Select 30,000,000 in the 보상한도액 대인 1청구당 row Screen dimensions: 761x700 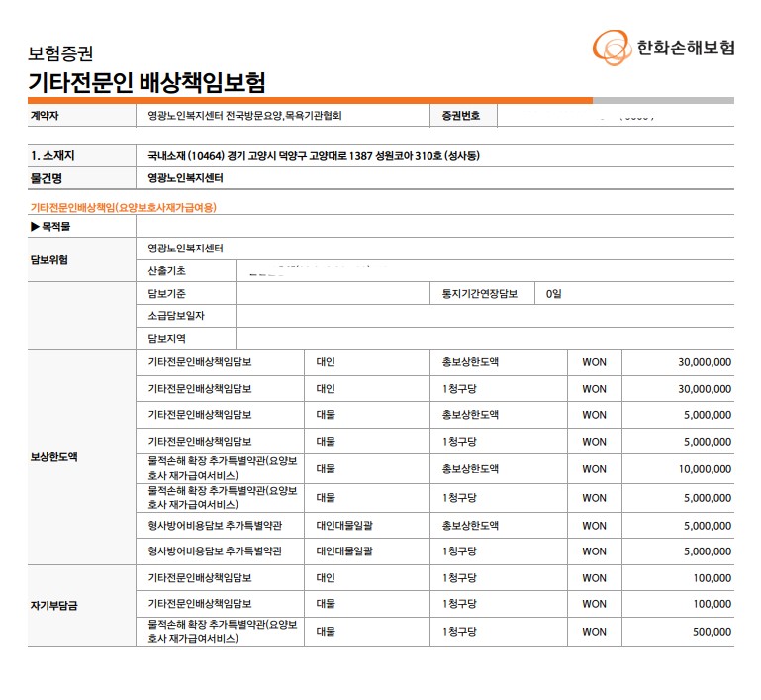point(705,389)
